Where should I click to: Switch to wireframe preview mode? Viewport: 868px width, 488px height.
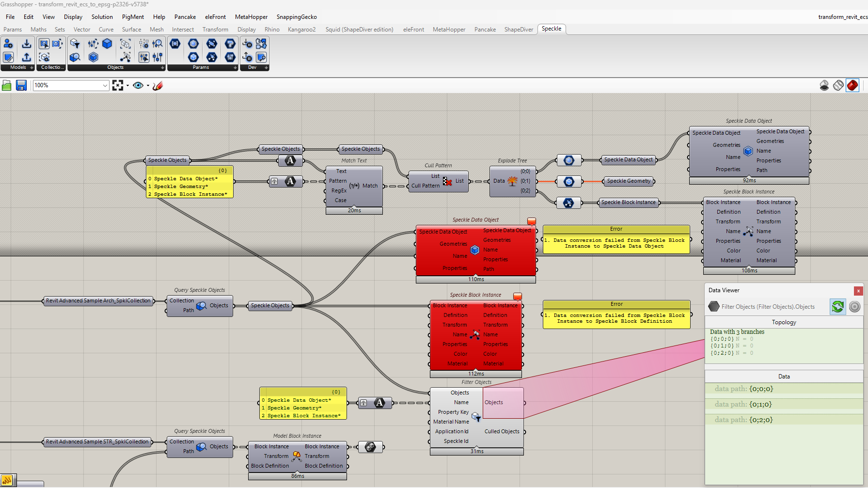click(x=838, y=86)
